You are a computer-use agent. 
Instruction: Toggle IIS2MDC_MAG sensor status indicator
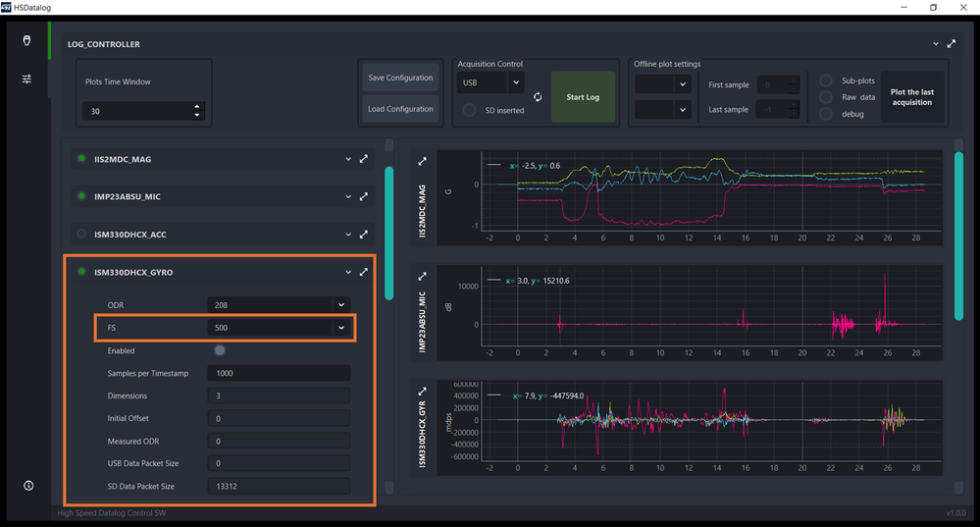click(x=81, y=158)
